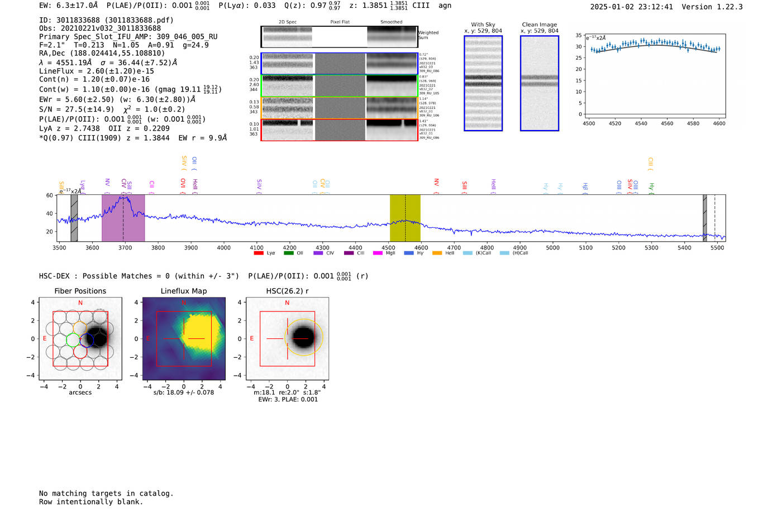Open the Fiber Positions panel image

pos(80,339)
